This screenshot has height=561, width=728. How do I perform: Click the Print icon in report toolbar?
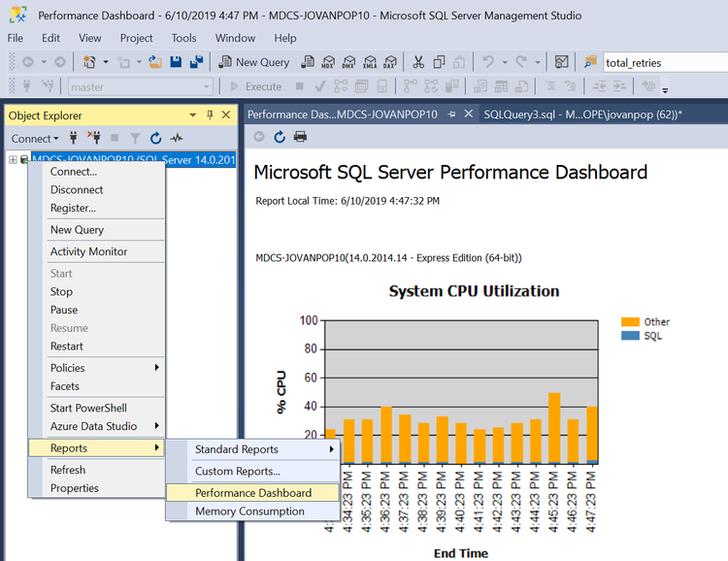300,137
